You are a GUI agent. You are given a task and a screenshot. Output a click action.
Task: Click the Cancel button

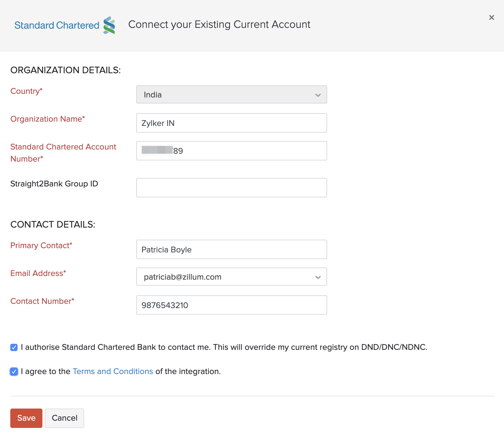coord(65,418)
